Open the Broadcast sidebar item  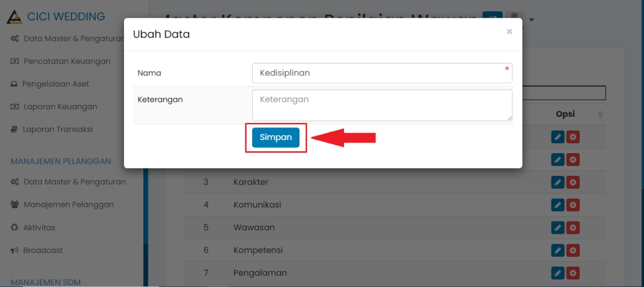point(43,250)
